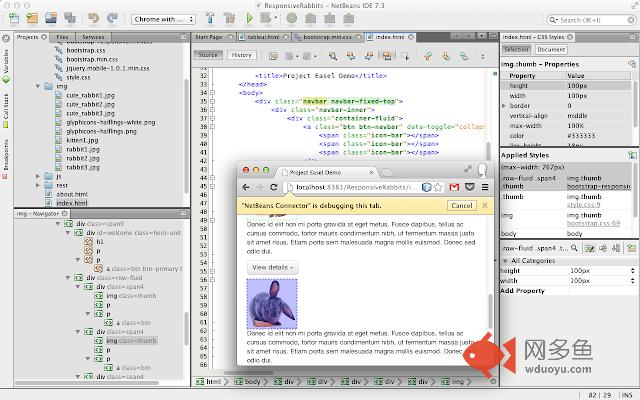Click the color value #333333

click(x=581, y=136)
